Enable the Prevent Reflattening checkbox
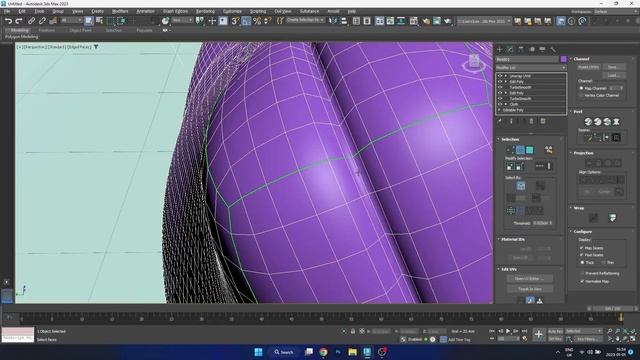The image size is (640, 360). (582, 273)
